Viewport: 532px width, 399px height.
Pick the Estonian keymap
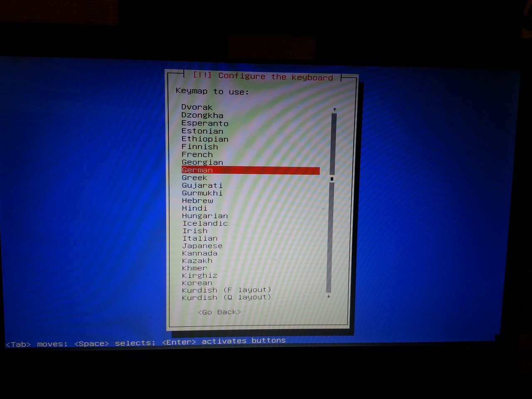tap(202, 131)
